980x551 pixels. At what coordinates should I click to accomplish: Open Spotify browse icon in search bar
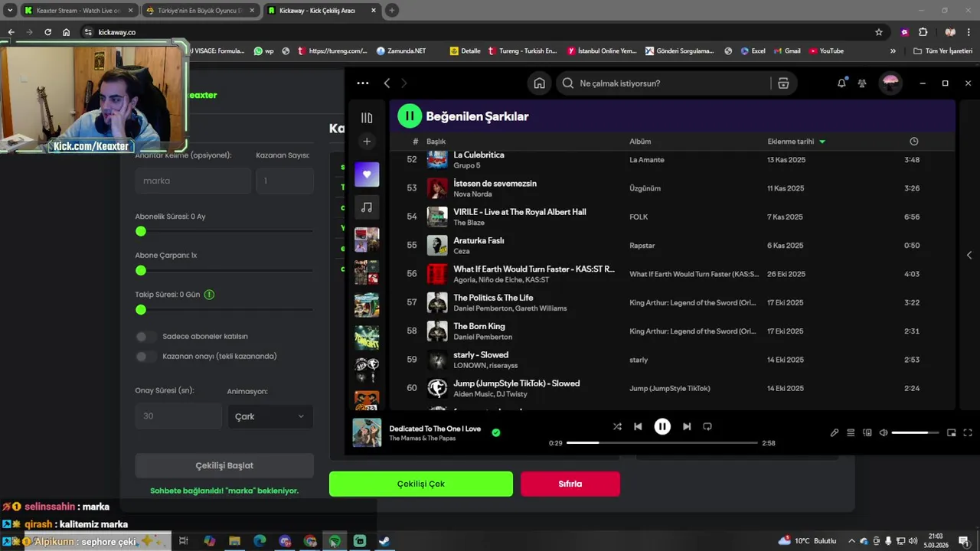click(783, 83)
